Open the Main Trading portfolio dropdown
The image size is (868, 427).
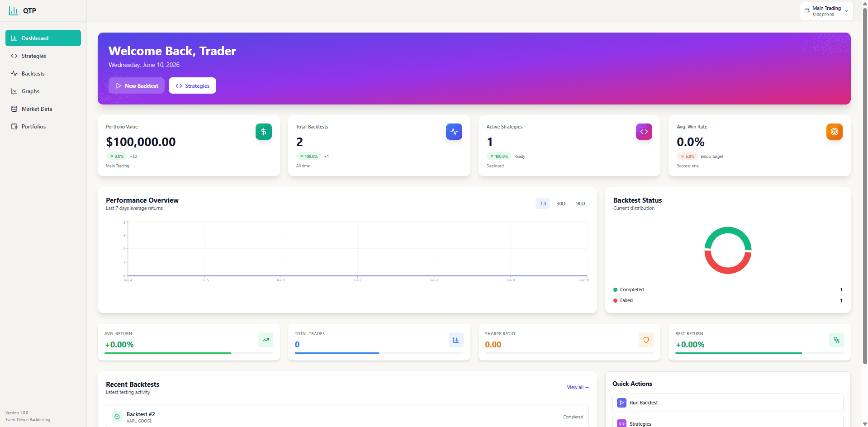[x=826, y=11]
